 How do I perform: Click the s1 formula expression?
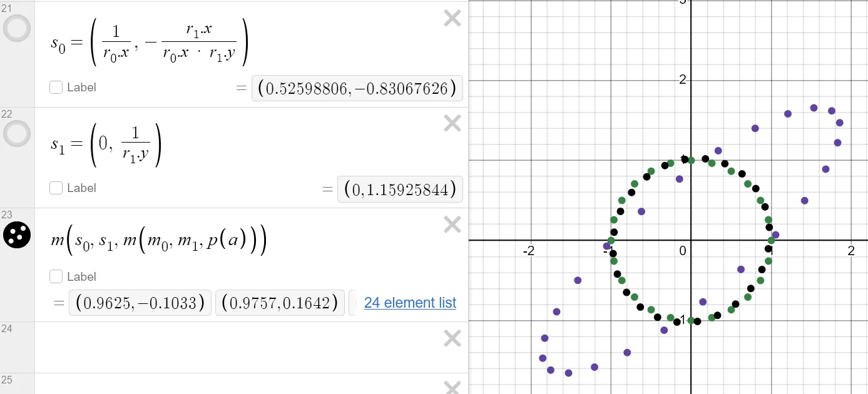(x=106, y=146)
